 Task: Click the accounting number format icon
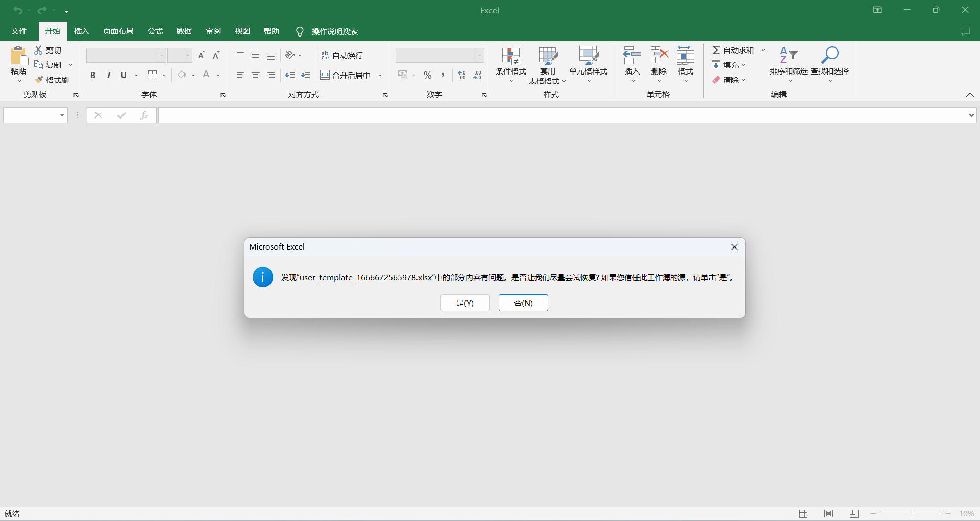[402, 75]
